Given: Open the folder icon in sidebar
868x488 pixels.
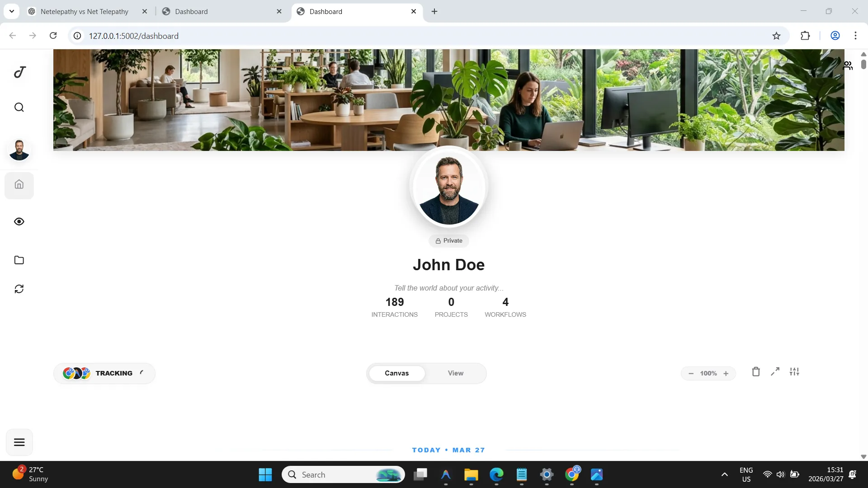Looking at the screenshot, I should tap(19, 260).
